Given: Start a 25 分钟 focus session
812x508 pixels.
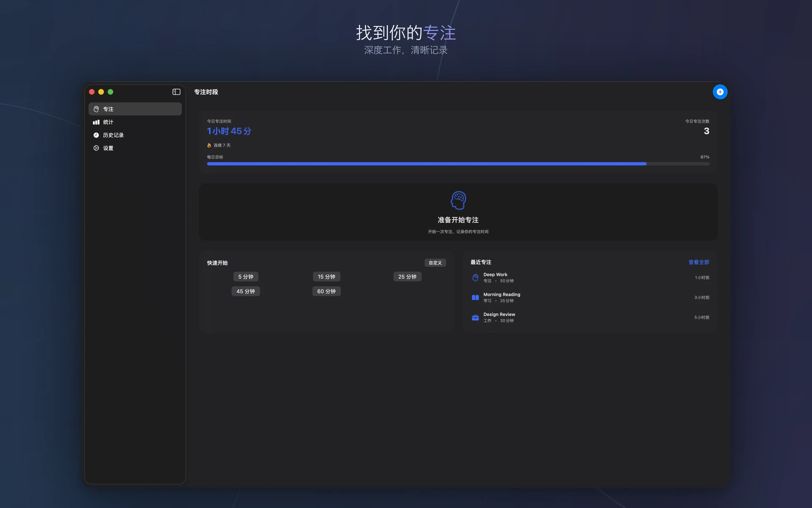Looking at the screenshot, I should tap(407, 277).
